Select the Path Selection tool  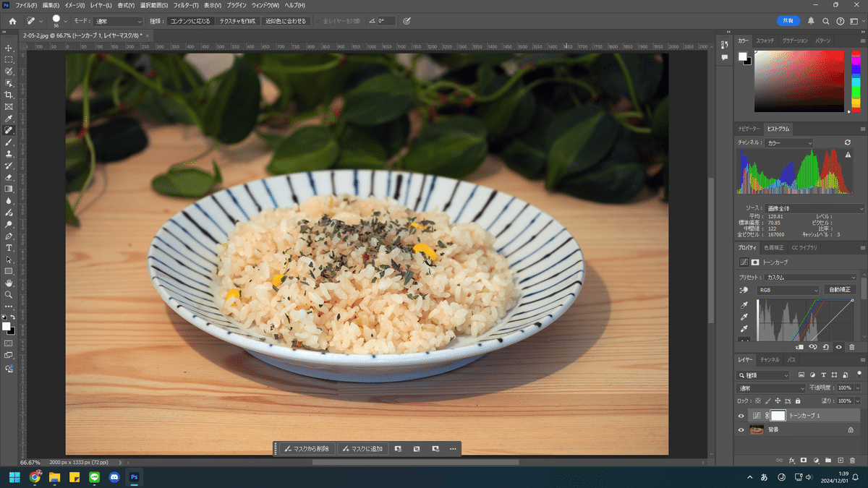[9, 259]
